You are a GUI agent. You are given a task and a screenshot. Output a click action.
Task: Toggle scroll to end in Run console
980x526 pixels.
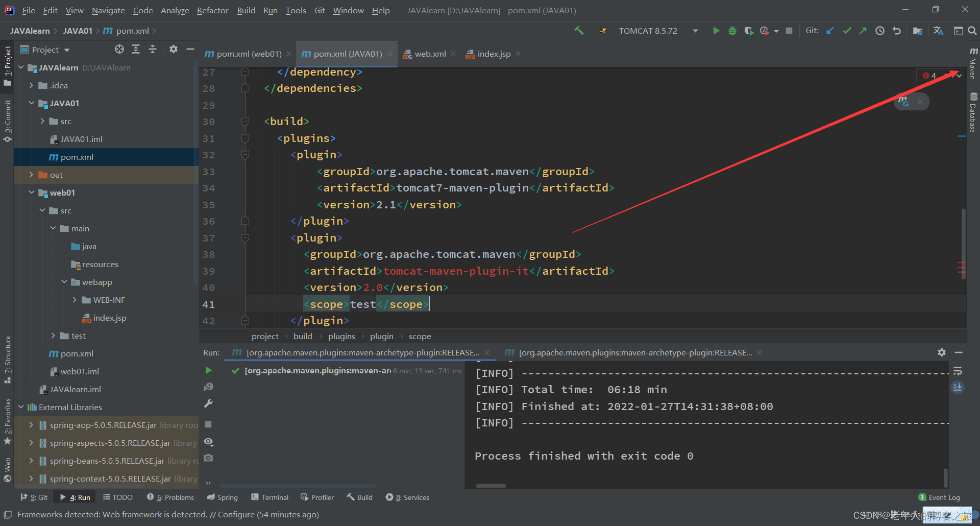[x=958, y=388]
